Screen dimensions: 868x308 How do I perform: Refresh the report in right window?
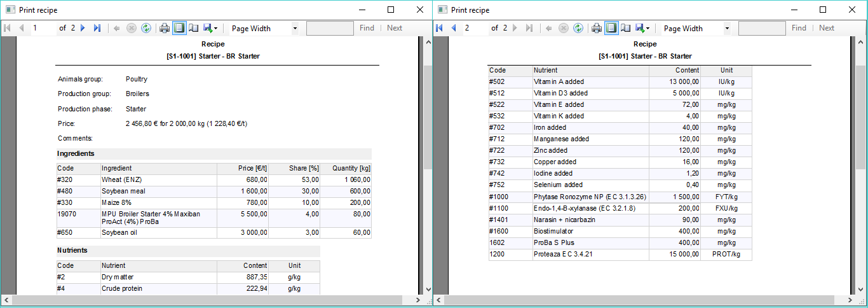click(x=578, y=28)
